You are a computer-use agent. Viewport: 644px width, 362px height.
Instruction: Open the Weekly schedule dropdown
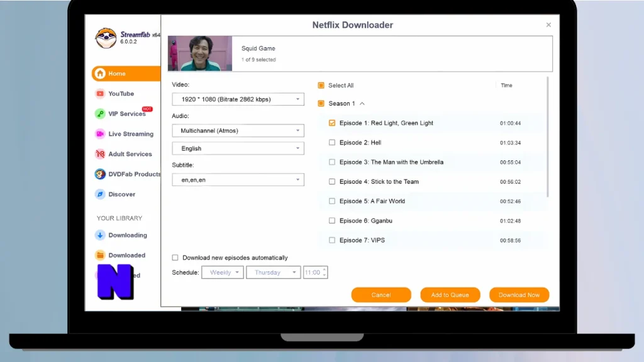(x=223, y=273)
